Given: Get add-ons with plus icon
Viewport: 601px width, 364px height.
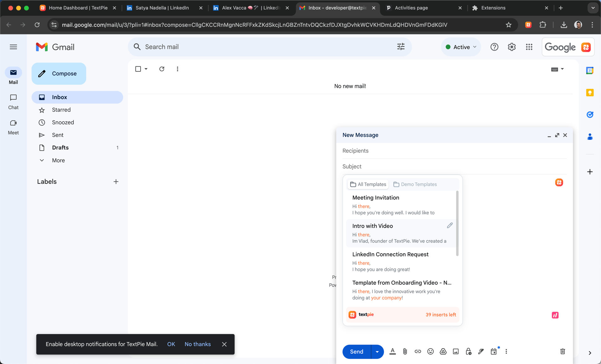Looking at the screenshot, I should (590, 172).
